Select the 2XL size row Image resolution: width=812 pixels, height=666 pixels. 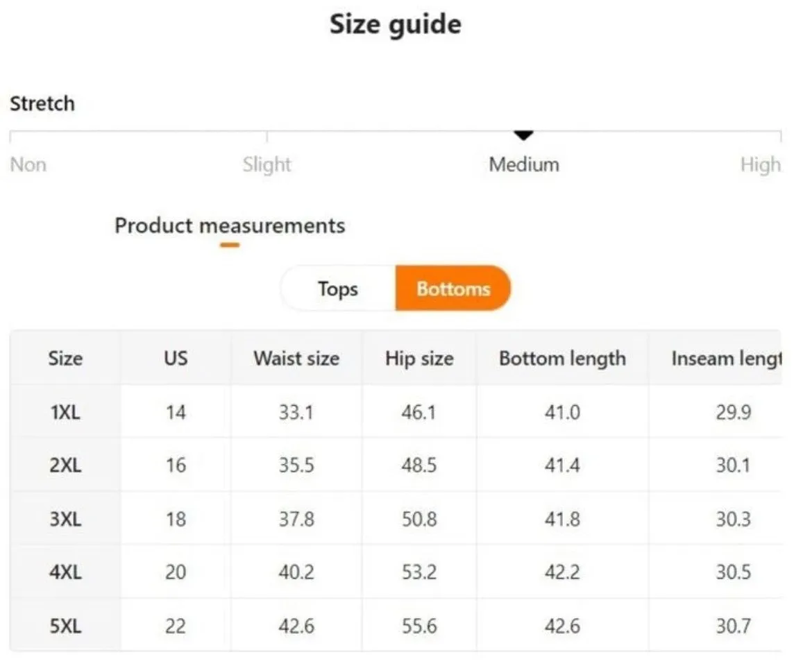[396, 465]
